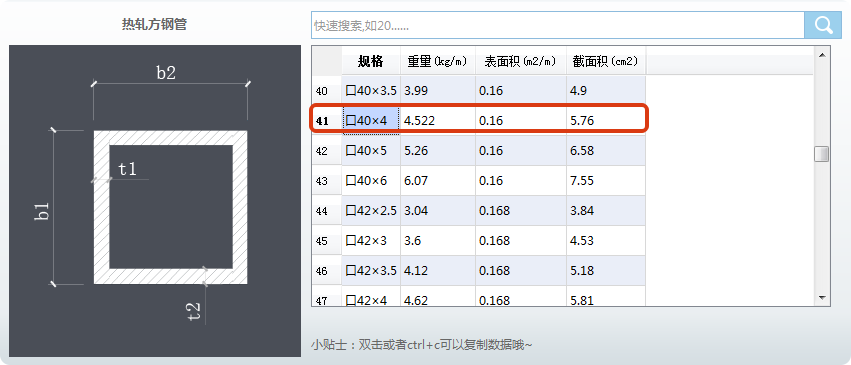
Task: Click the square tube diagram image
Action: 155,201
